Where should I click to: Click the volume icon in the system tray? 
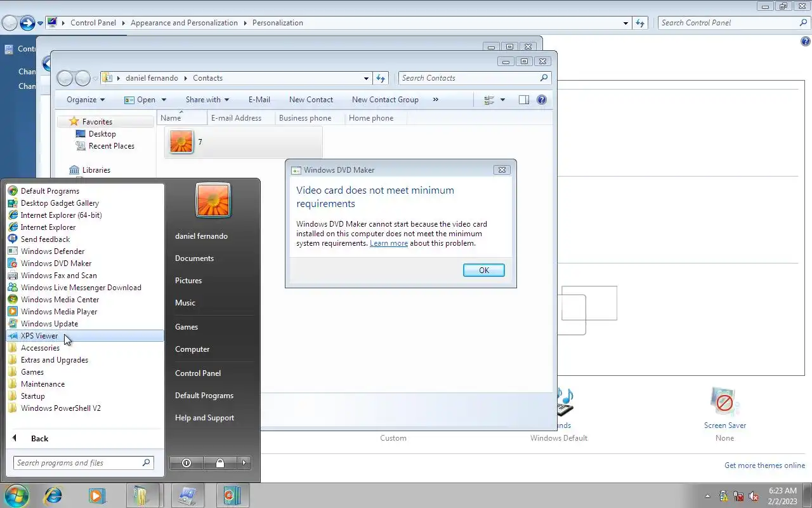pos(754,497)
